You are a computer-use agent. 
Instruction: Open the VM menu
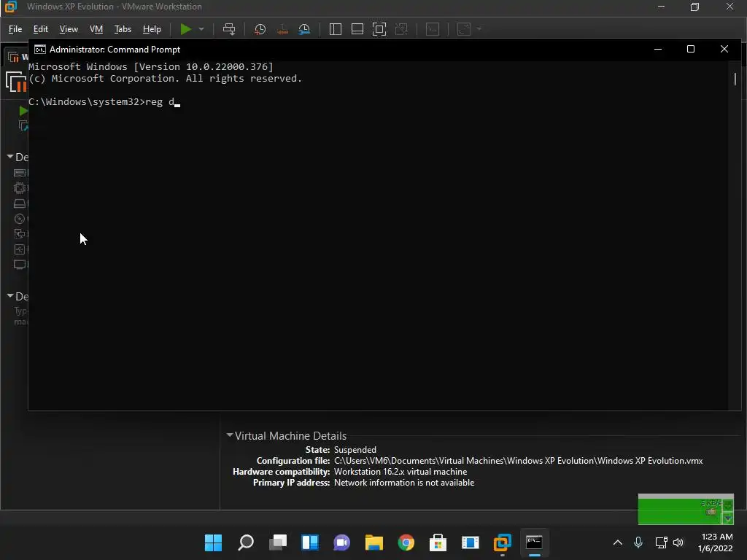click(x=96, y=29)
